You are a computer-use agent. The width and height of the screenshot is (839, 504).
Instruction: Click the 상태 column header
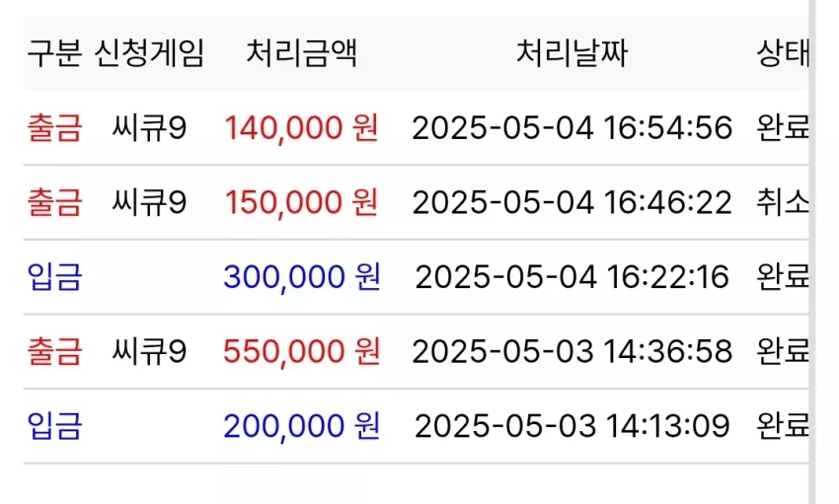[783, 53]
